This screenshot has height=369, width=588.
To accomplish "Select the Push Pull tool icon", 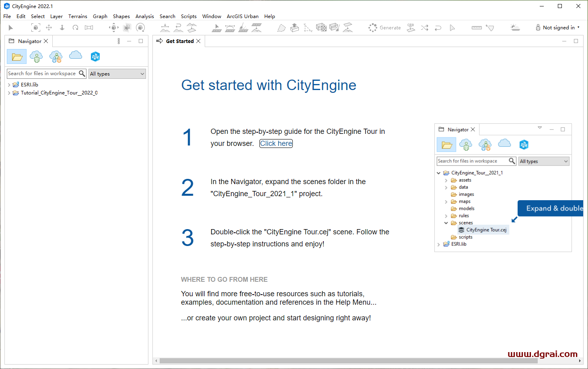I will point(295,28).
